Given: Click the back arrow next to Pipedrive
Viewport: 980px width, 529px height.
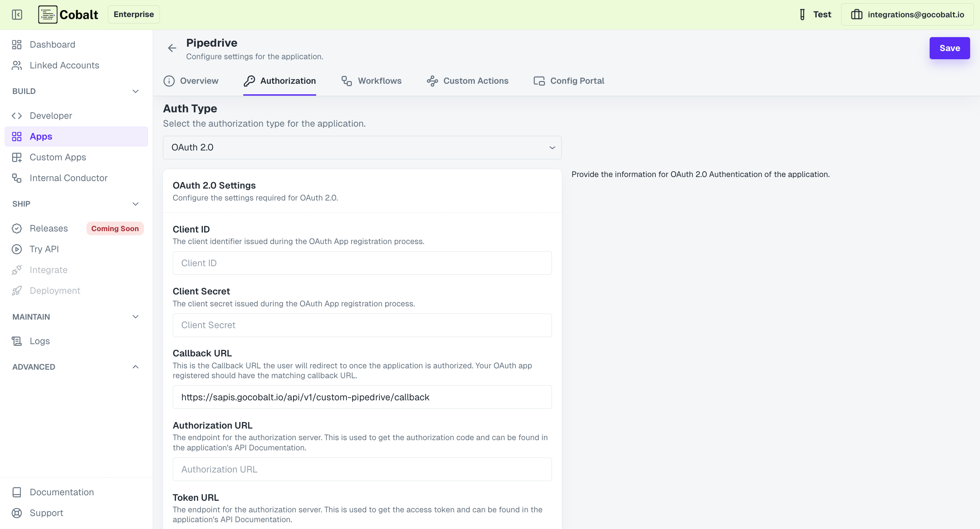Looking at the screenshot, I should (172, 48).
